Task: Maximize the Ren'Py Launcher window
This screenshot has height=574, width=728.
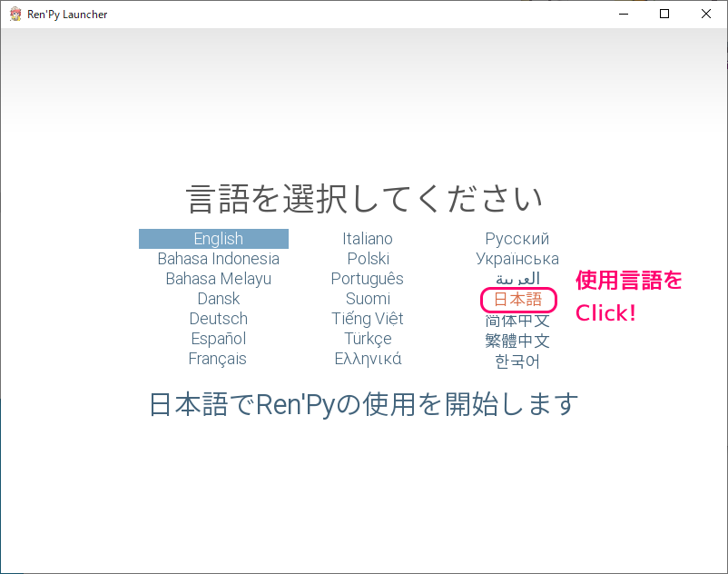Action: point(664,14)
